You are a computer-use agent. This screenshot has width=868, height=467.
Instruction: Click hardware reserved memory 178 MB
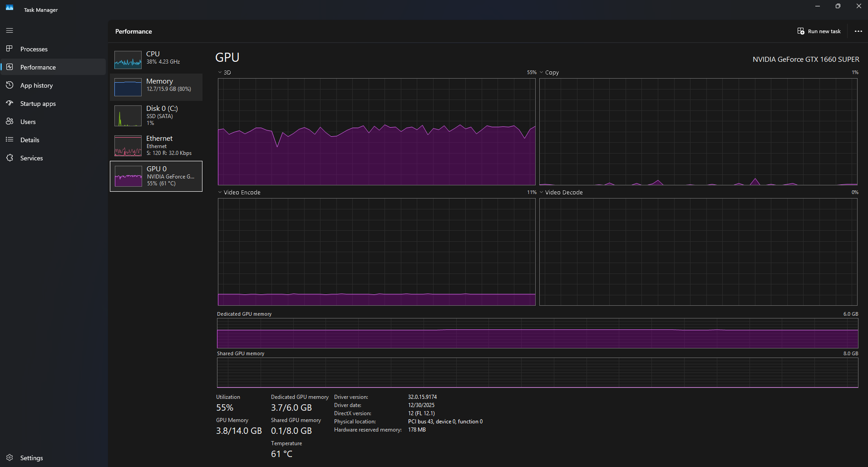(x=417, y=429)
